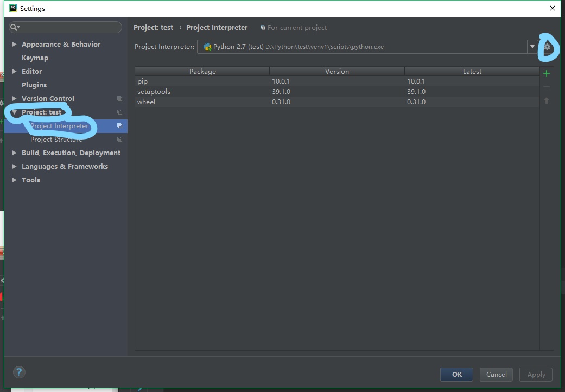Viewport: 565px width, 392px height.
Task: Sort by Latest column header
Action: [x=472, y=71]
